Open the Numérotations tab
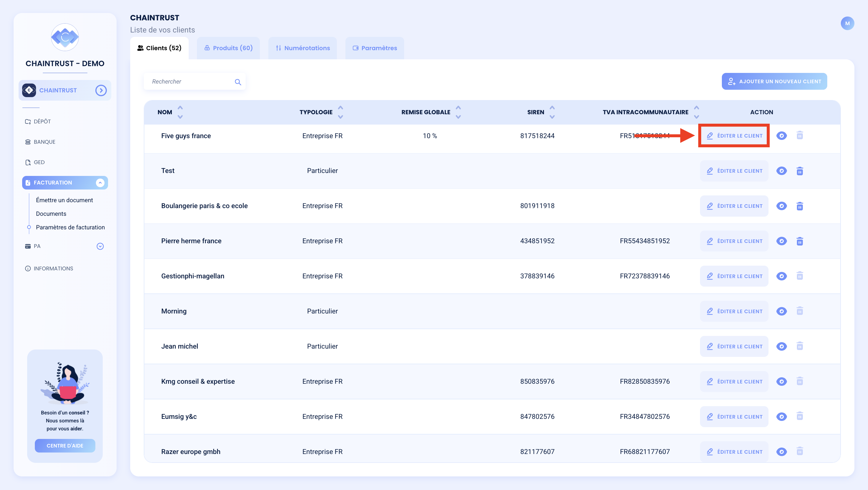The height and width of the screenshot is (490, 868). tap(303, 48)
